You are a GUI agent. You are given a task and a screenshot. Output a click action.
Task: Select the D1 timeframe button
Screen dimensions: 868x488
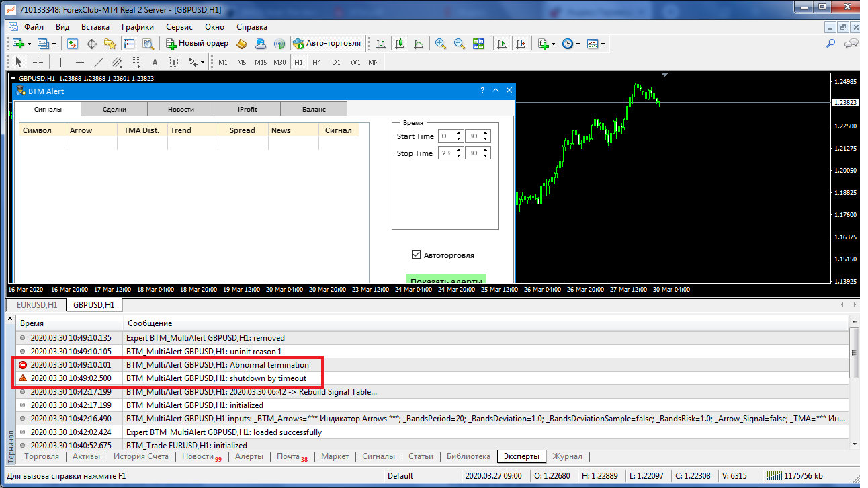[x=336, y=62]
